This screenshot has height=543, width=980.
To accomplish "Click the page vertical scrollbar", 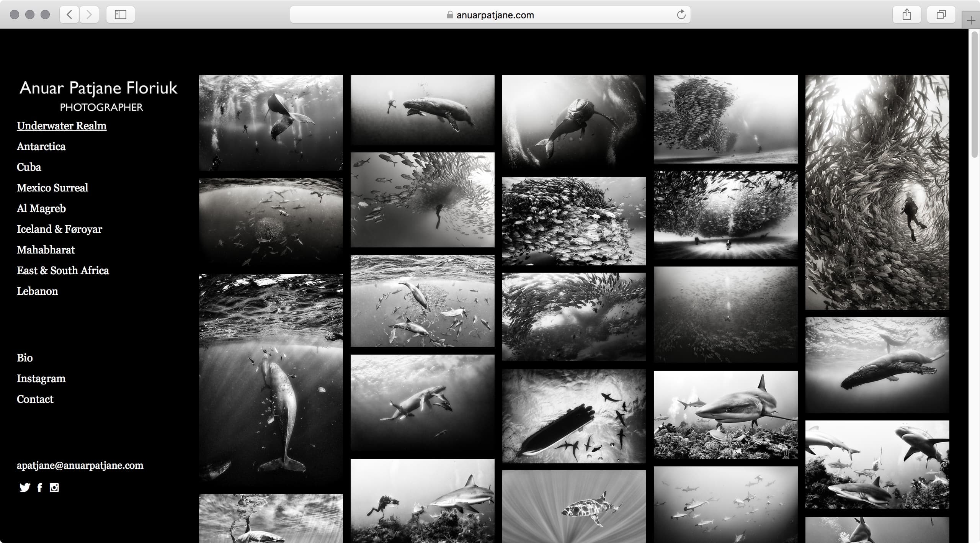I will pos(975,94).
